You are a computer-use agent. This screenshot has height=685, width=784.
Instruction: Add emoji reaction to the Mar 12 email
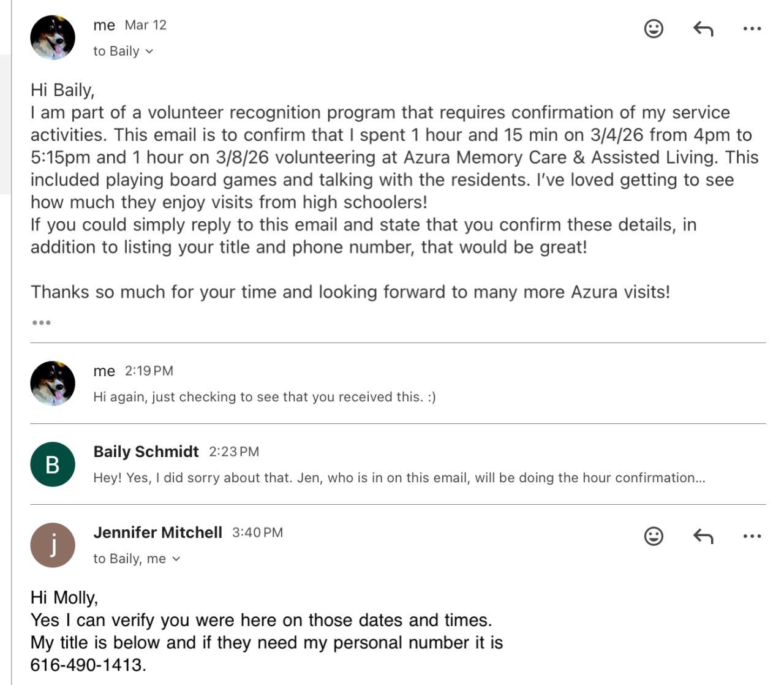[x=654, y=29]
